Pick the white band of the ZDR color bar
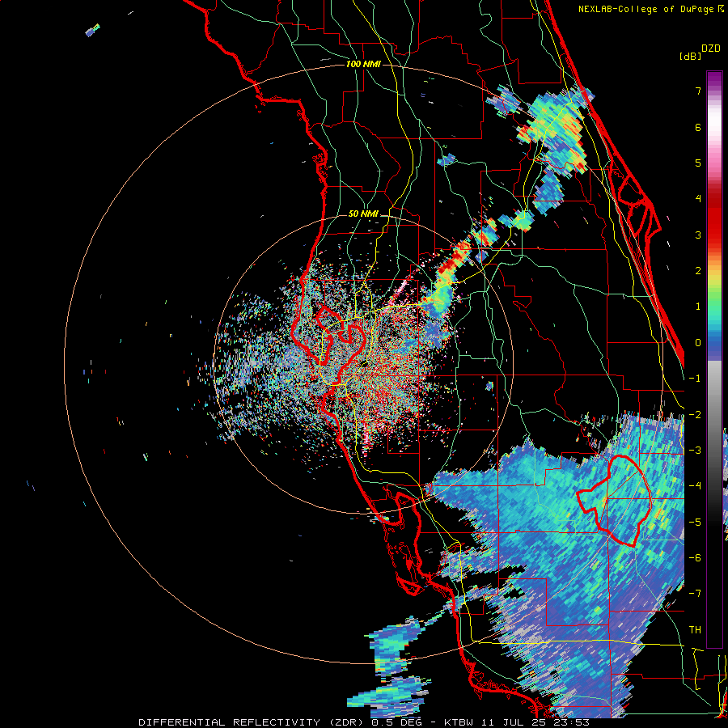Viewport: 728px width, 728px height. coord(714,123)
